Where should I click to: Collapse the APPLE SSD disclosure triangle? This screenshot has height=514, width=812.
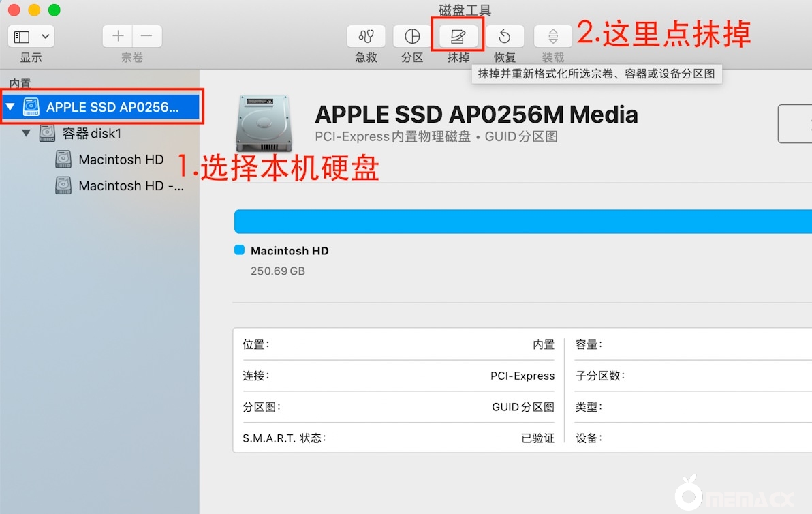10,107
